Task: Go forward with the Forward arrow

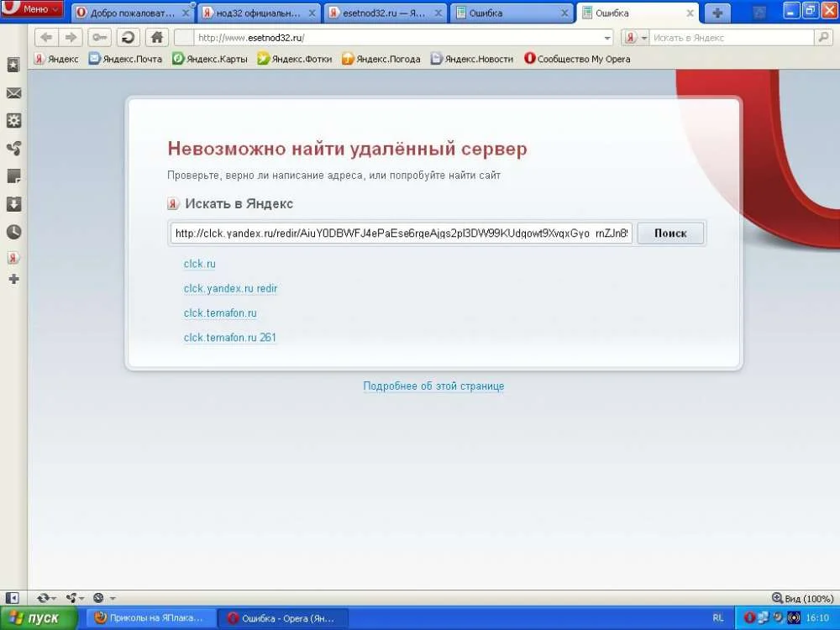Action: coord(71,38)
